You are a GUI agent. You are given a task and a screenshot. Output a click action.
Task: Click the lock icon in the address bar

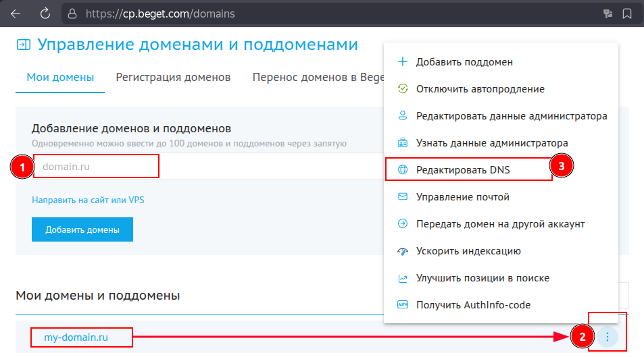72,14
